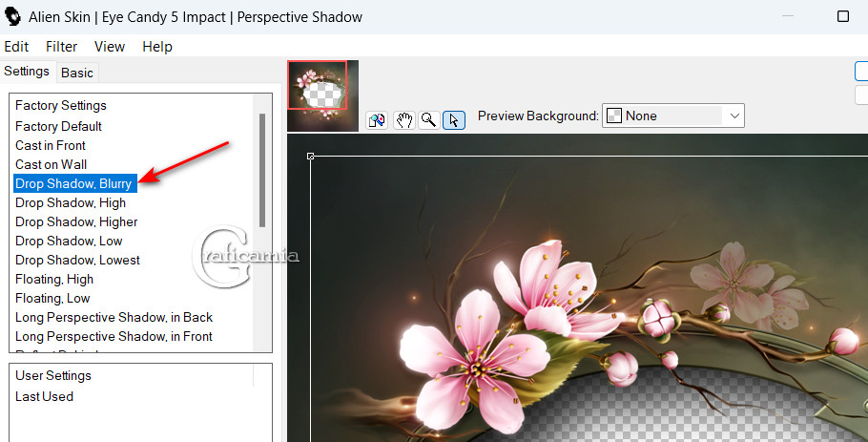Switch to the Settings tab
The height and width of the screenshot is (442, 868).
pyautogui.click(x=27, y=72)
